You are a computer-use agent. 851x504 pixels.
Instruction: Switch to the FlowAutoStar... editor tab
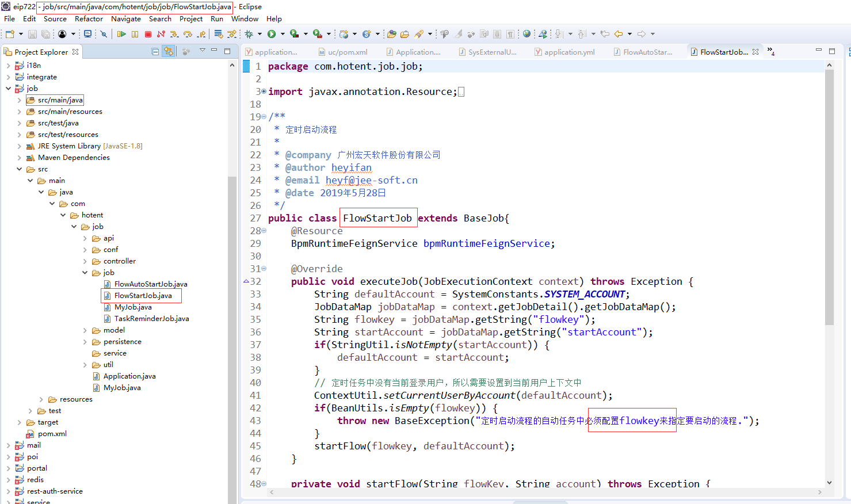[x=643, y=52]
